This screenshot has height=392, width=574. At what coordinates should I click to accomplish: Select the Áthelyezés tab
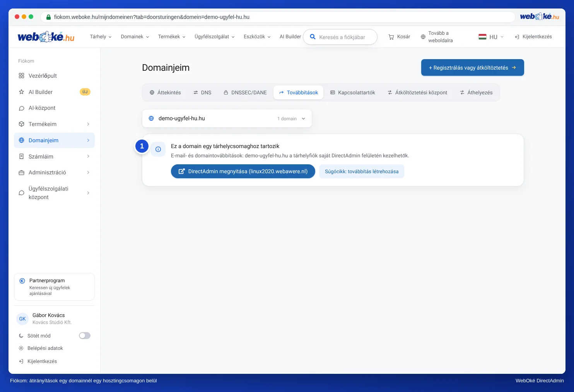(476, 93)
